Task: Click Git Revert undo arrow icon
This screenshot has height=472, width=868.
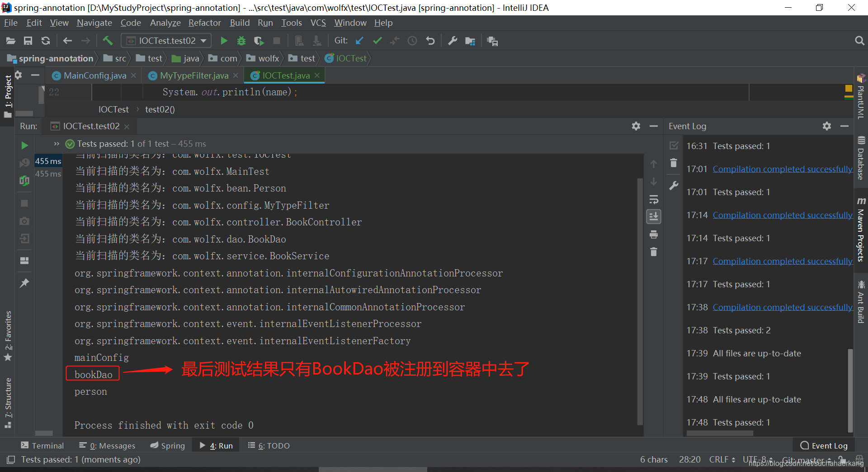Action: click(x=430, y=41)
